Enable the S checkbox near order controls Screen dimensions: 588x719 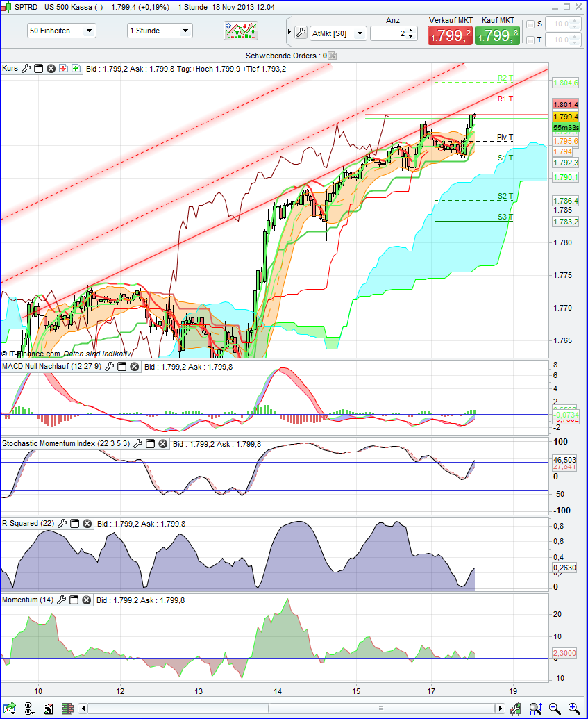coord(530,24)
